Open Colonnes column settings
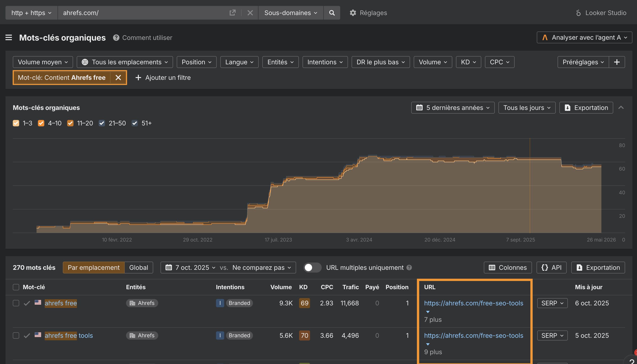The height and width of the screenshot is (364, 637). coord(508,268)
